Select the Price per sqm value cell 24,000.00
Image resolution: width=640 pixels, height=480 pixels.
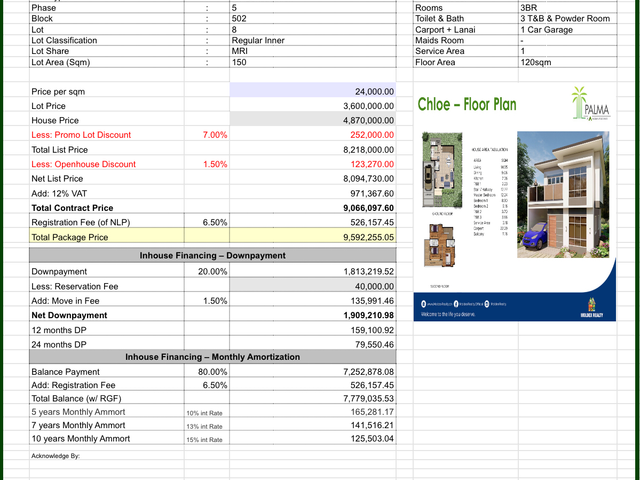pyautogui.click(x=313, y=91)
